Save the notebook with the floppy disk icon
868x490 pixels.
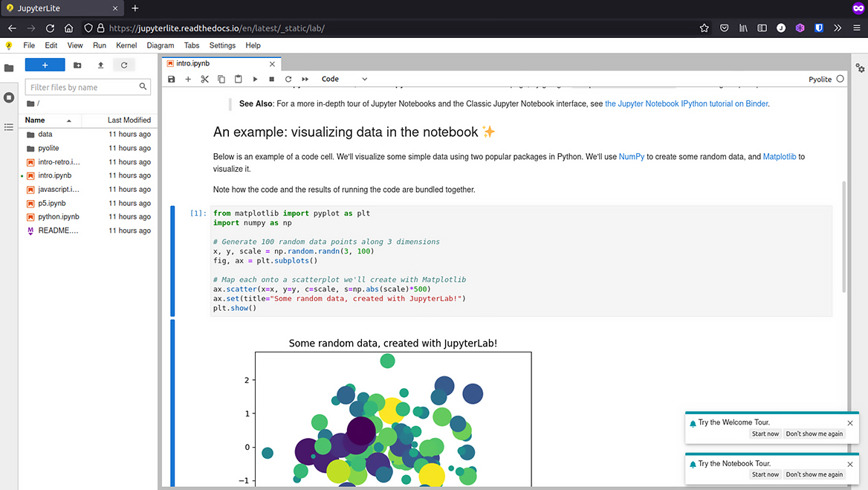[172, 79]
